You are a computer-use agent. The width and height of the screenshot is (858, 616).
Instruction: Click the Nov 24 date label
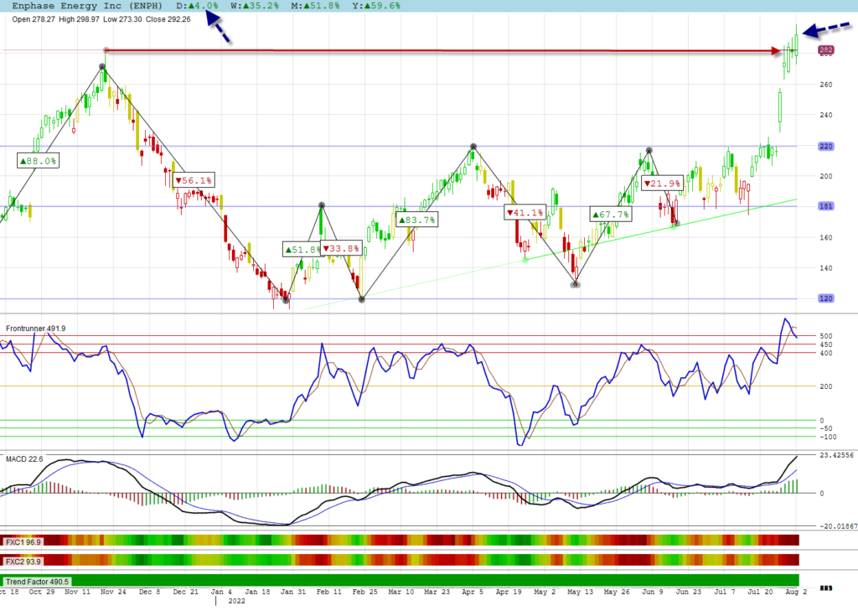(113, 592)
